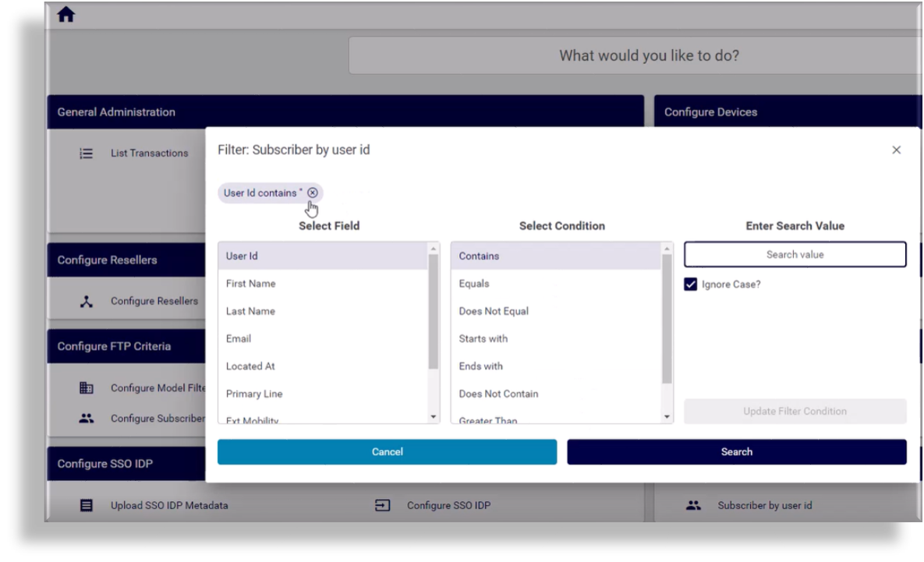The height and width of the screenshot is (562, 924).
Task: Click the home icon at top left
Action: (66, 15)
